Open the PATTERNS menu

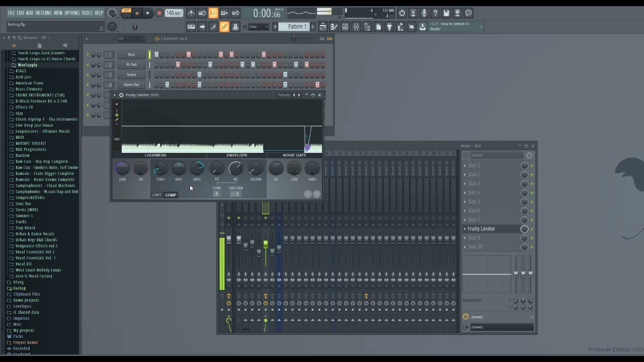pos(43,13)
